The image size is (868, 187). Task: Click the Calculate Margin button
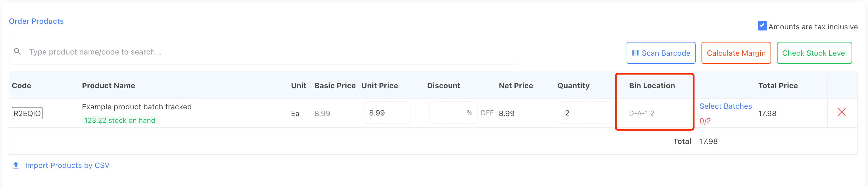click(x=736, y=53)
